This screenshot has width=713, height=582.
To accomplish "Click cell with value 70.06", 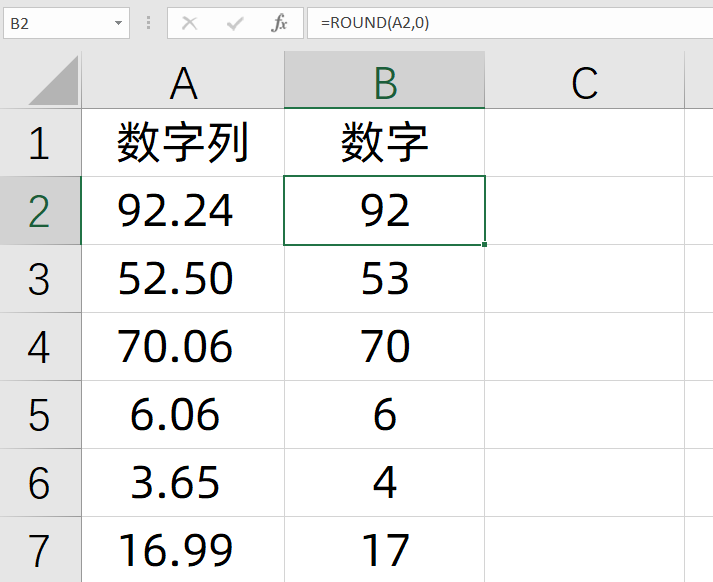I will [183, 346].
